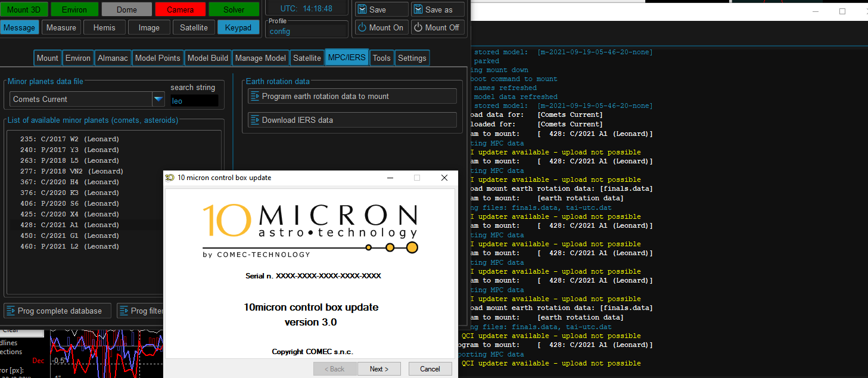Click the icon on Prog complete database

(x=11, y=311)
